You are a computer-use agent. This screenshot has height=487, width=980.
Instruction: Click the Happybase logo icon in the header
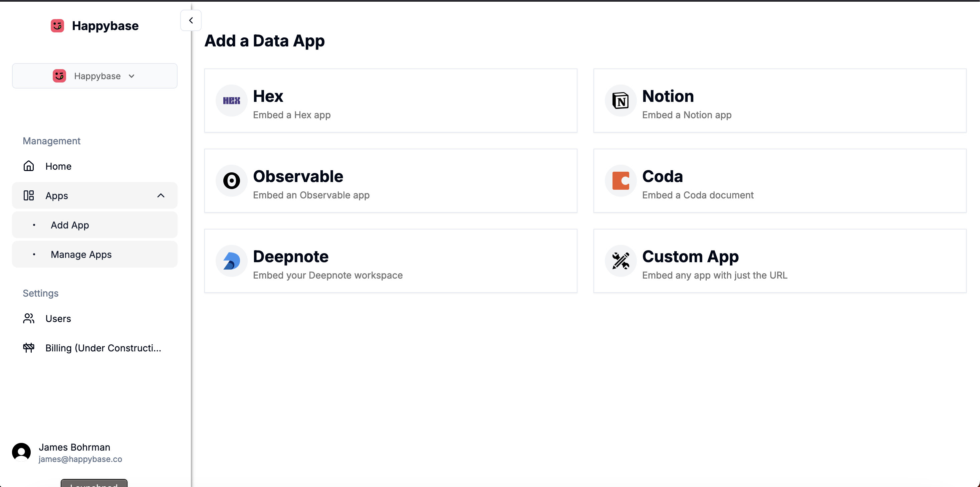[x=57, y=25]
